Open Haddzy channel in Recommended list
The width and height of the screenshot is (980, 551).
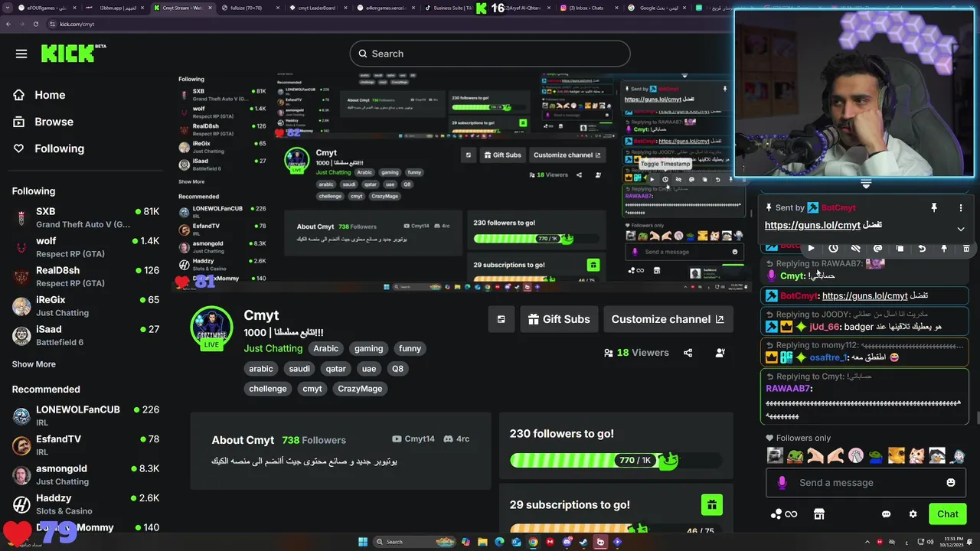[x=86, y=504]
